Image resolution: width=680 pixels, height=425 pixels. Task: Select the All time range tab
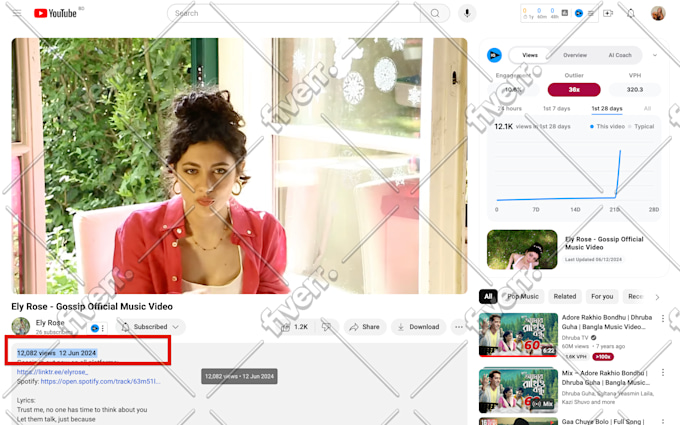(647, 108)
